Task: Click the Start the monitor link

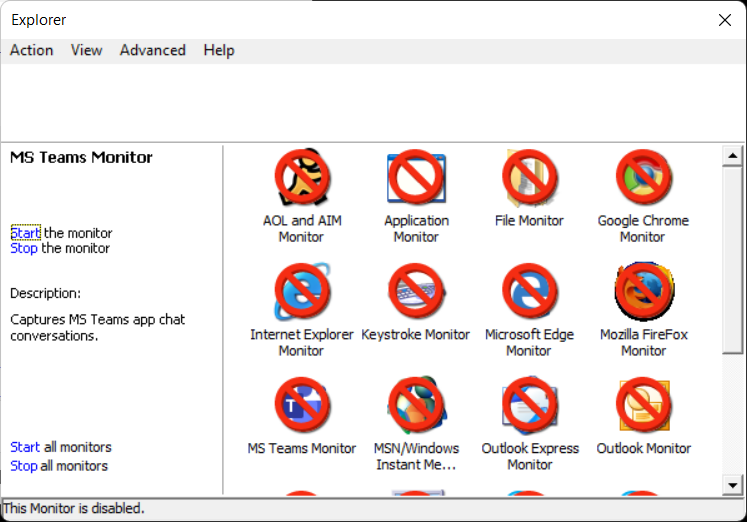Action: (x=26, y=232)
